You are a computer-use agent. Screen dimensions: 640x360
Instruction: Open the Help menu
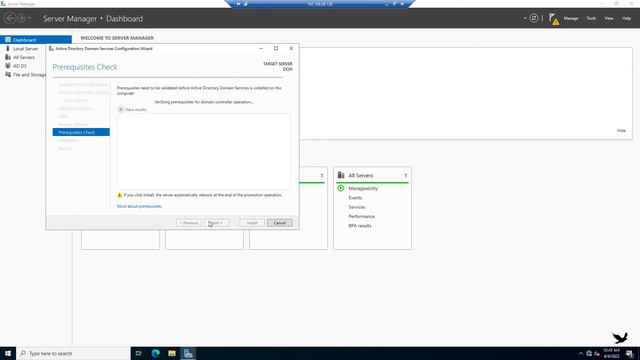click(626, 18)
